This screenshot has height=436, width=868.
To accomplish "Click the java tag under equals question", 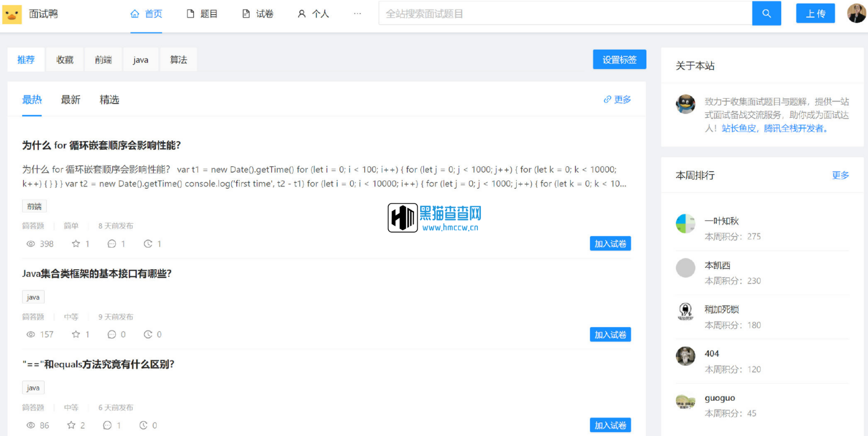I will click(x=33, y=388).
